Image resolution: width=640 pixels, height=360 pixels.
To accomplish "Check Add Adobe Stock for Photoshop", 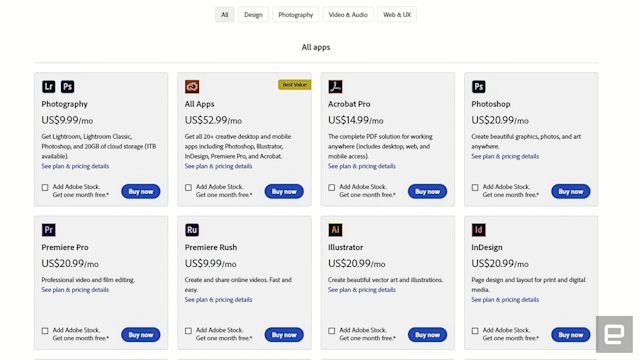I will click(x=475, y=187).
